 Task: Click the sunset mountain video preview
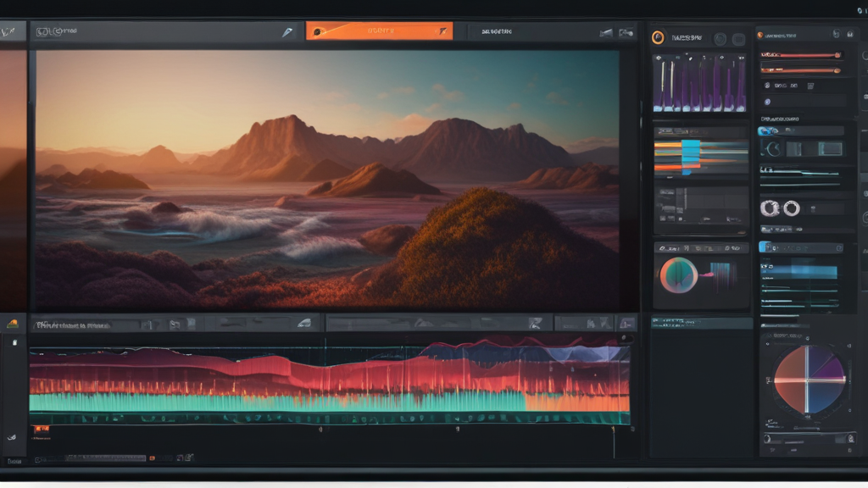click(x=327, y=180)
